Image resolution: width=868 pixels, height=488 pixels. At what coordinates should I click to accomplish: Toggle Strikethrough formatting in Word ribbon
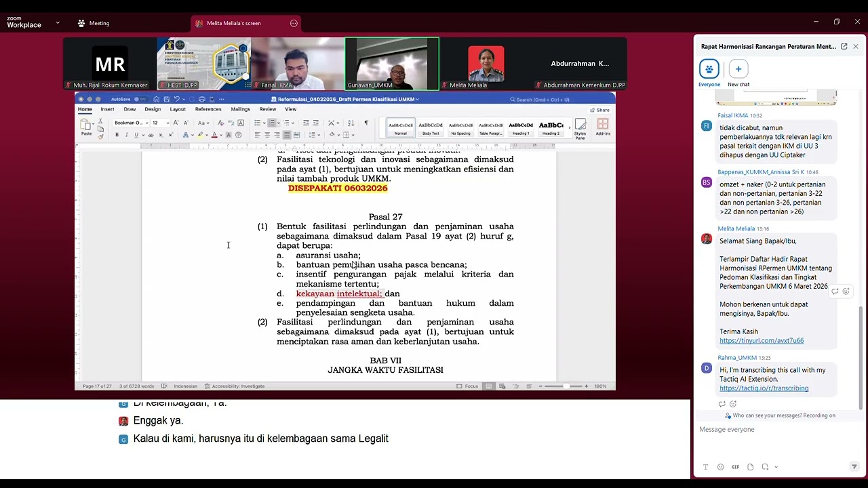tap(151, 135)
